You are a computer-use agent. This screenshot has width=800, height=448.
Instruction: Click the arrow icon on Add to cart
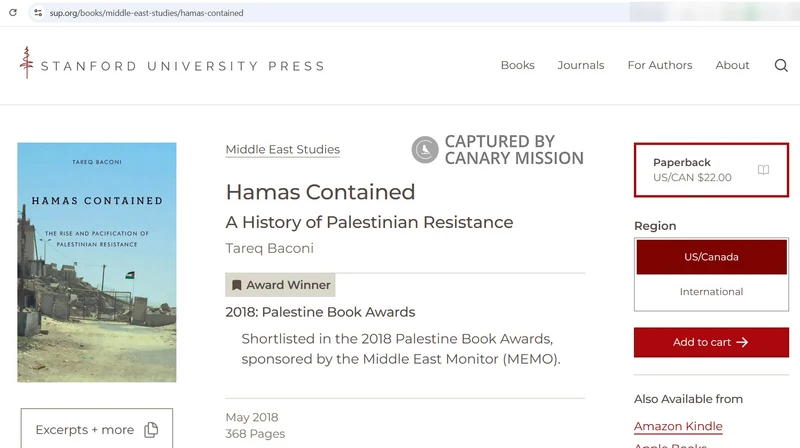click(x=742, y=342)
